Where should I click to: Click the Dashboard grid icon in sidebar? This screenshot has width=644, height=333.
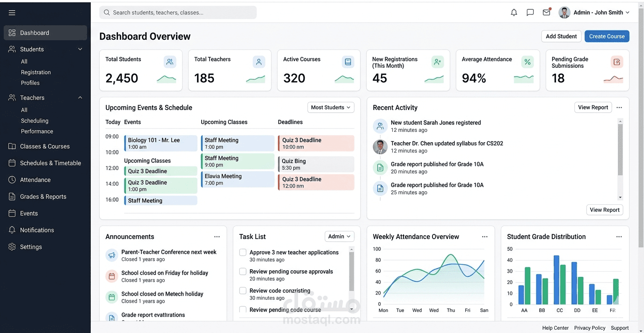[12, 33]
